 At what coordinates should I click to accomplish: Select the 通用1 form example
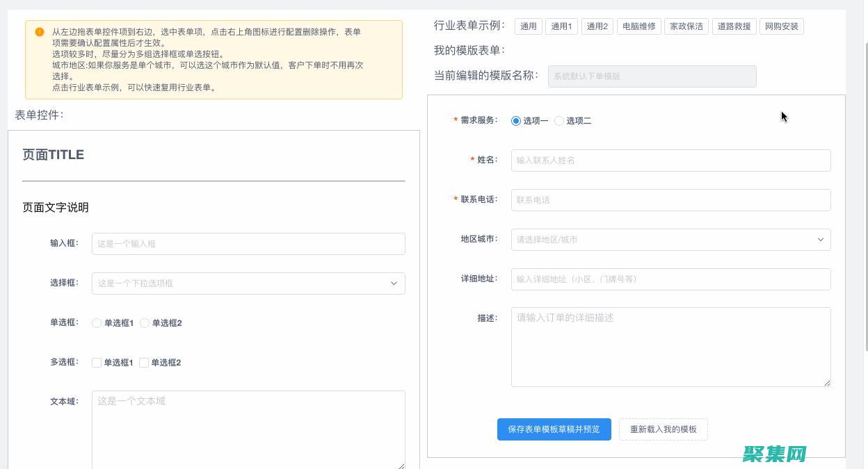[561, 26]
